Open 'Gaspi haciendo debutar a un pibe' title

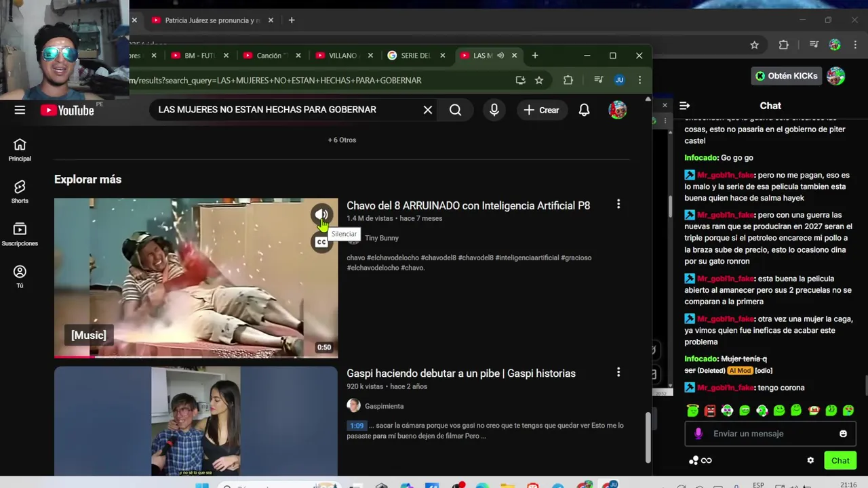pyautogui.click(x=461, y=373)
